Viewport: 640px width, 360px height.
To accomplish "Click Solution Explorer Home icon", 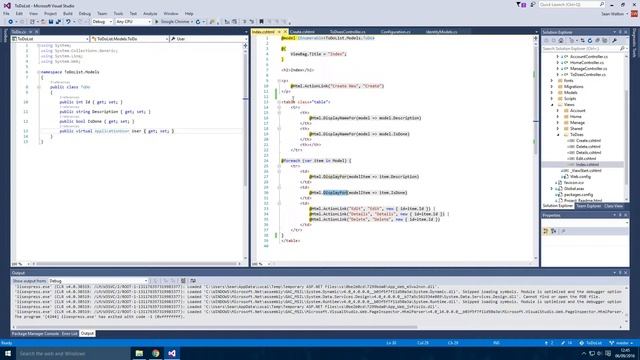I will pyautogui.click(x=561, y=40).
